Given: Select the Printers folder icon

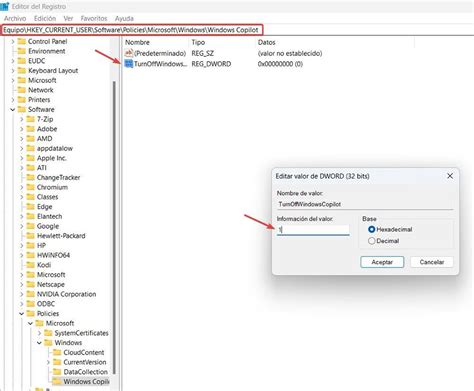Looking at the screenshot, I should pyautogui.click(x=22, y=100).
